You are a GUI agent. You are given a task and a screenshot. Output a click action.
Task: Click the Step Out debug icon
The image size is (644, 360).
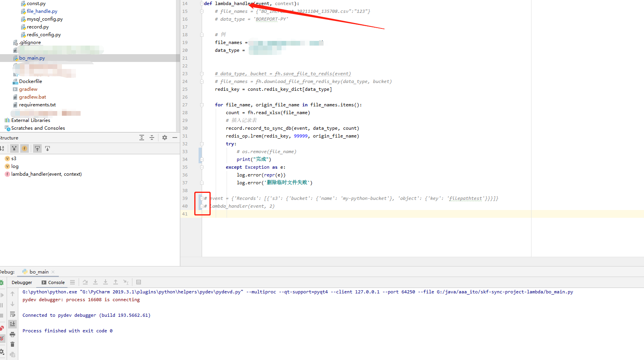click(x=116, y=282)
